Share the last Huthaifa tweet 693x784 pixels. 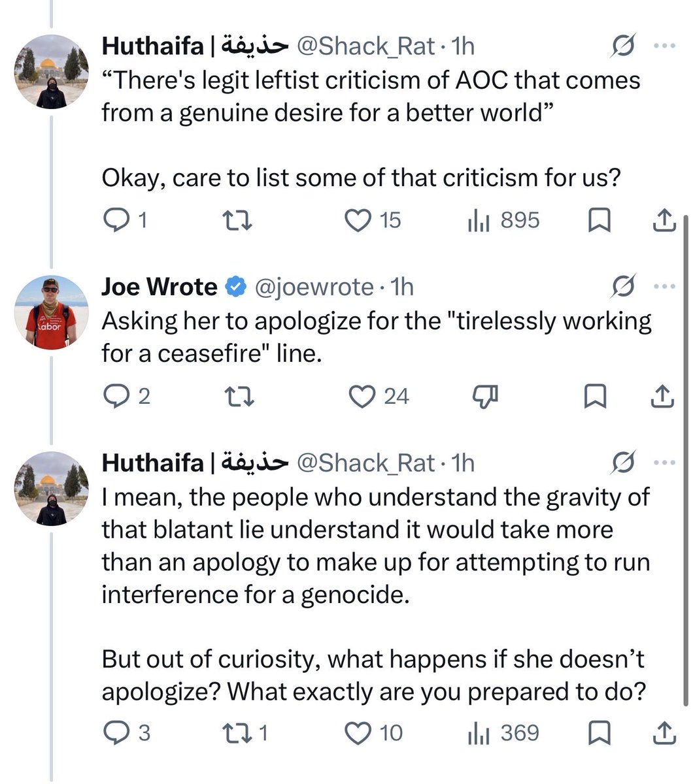click(664, 733)
